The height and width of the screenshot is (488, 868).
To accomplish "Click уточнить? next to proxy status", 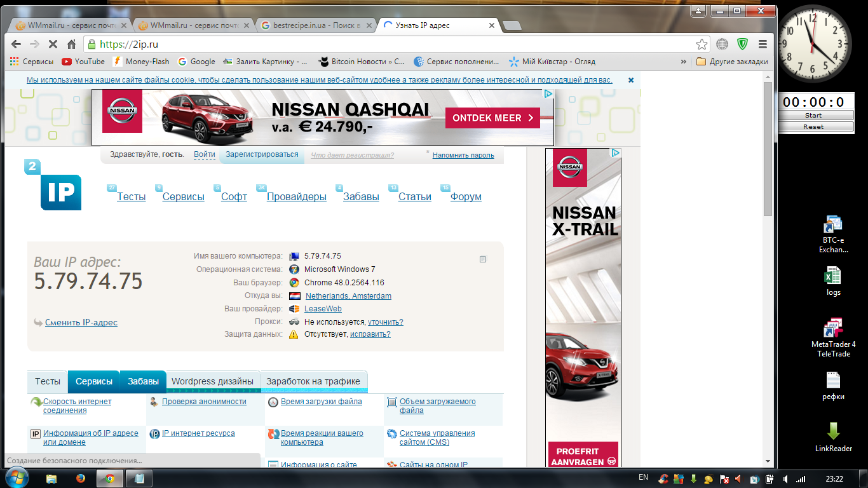I will [x=386, y=322].
